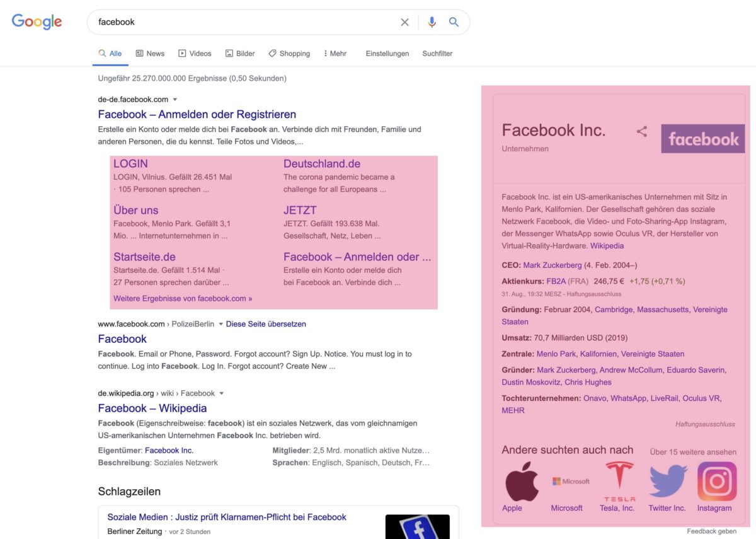Screen dimensions: 756x539
Task: Click italic Haftungsausschluss under subsidiaries
Action: coord(705,424)
